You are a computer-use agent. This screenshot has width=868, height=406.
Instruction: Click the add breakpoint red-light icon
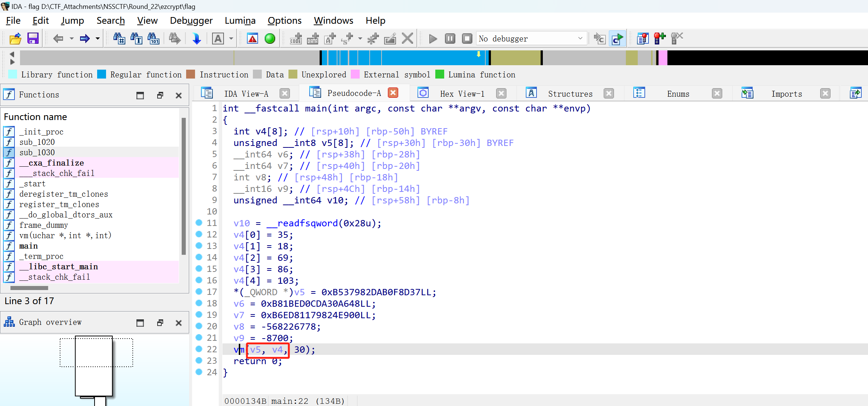click(x=660, y=39)
